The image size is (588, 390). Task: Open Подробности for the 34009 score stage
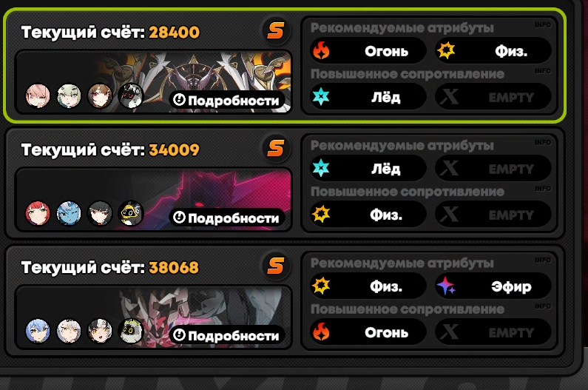227,218
